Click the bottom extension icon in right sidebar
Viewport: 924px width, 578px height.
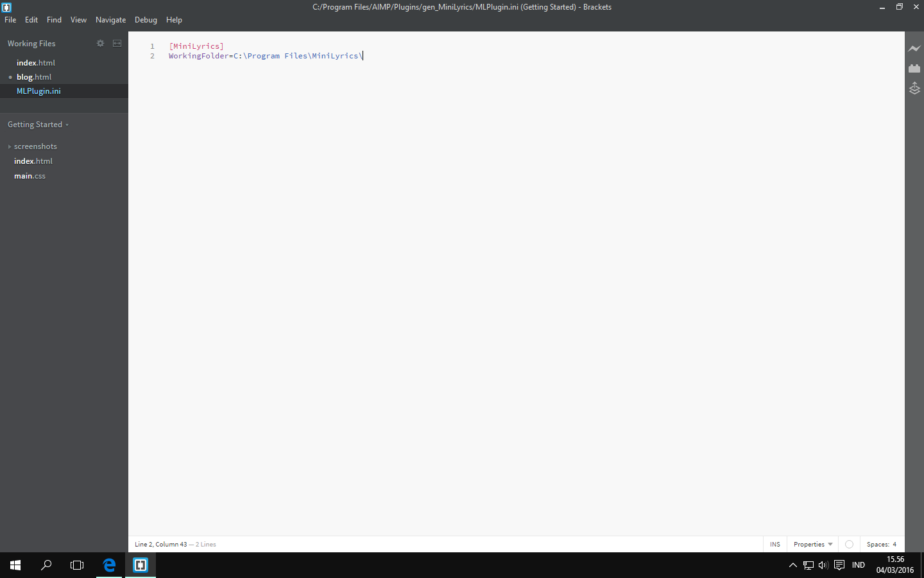coord(914,89)
